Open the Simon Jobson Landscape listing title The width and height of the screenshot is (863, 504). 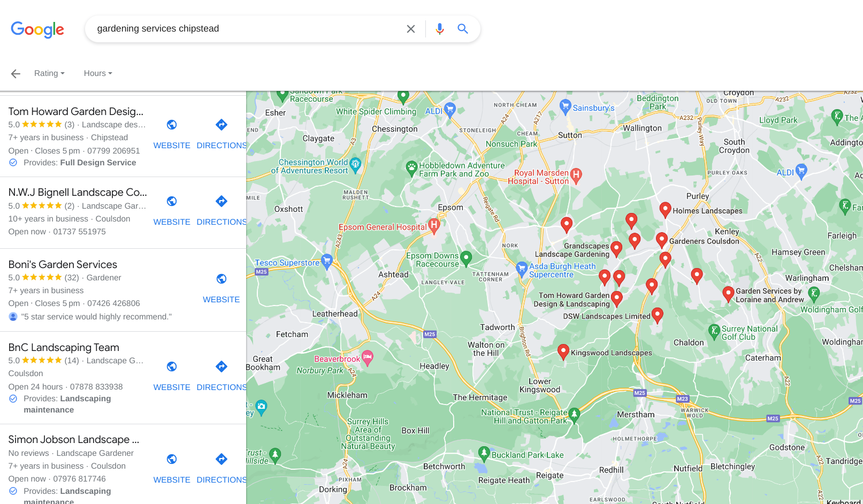tap(74, 439)
